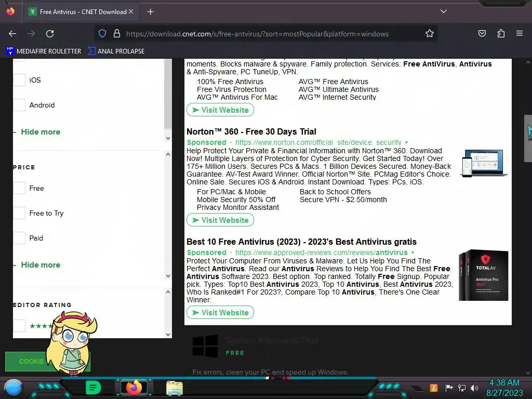The width and height of the screenshot is (532, 399).
Task: Open the network tray icon
Action: 461,388
